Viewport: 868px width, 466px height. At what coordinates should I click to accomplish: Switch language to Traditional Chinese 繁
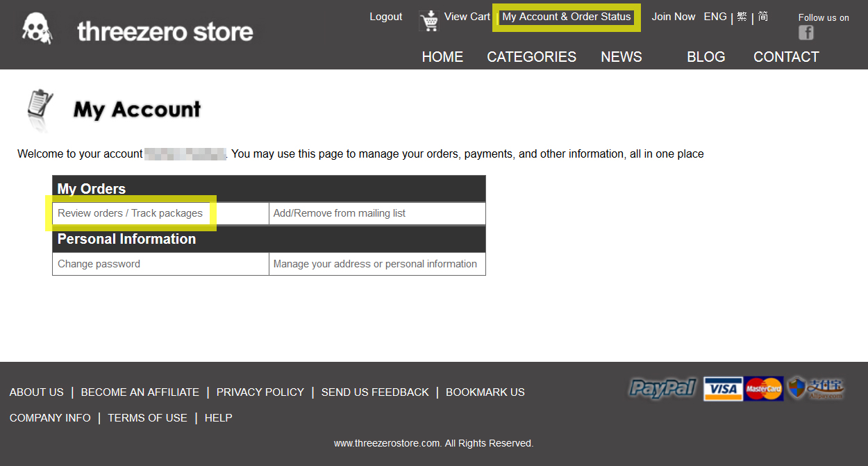coord(742,17)
